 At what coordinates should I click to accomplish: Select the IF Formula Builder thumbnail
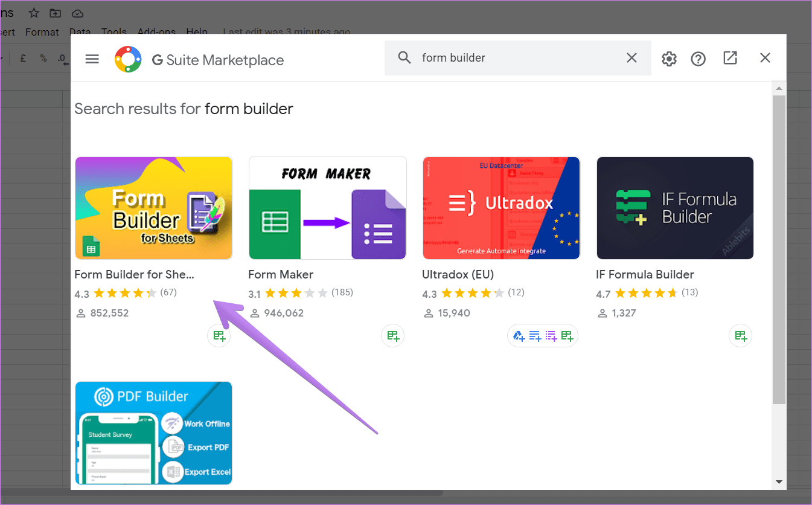pos(675,208)
